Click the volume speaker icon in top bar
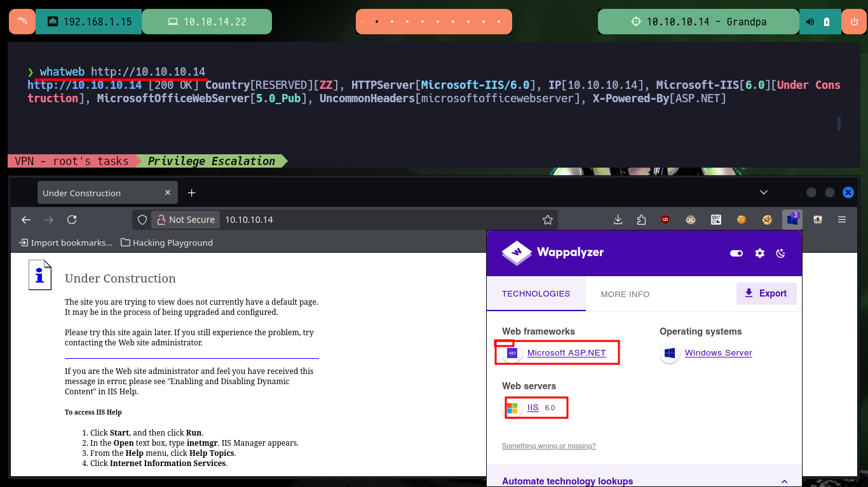 810,22
